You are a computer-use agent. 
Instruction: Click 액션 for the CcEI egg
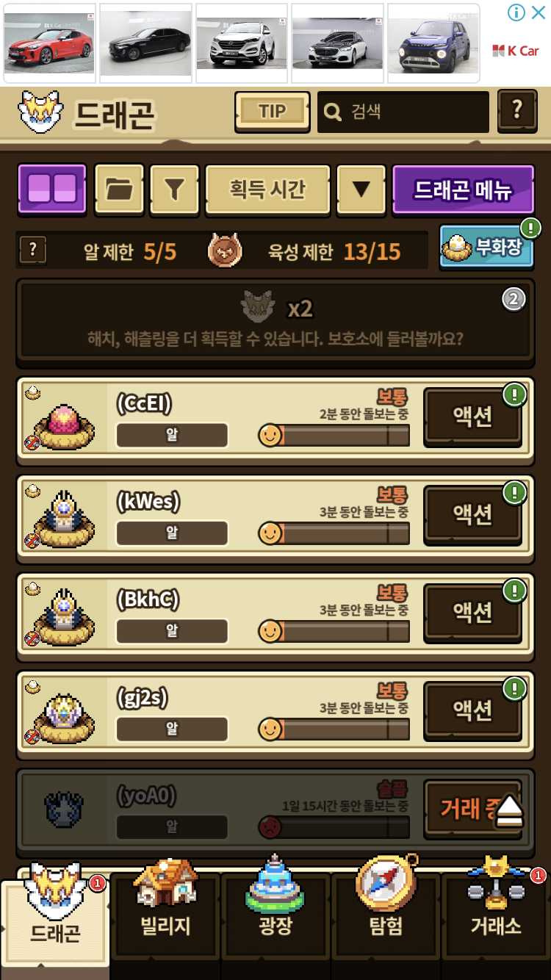click(x=472, y=418)
